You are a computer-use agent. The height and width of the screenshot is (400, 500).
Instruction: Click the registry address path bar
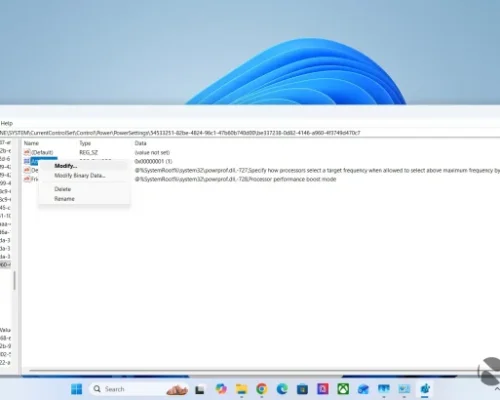(250, 133)
